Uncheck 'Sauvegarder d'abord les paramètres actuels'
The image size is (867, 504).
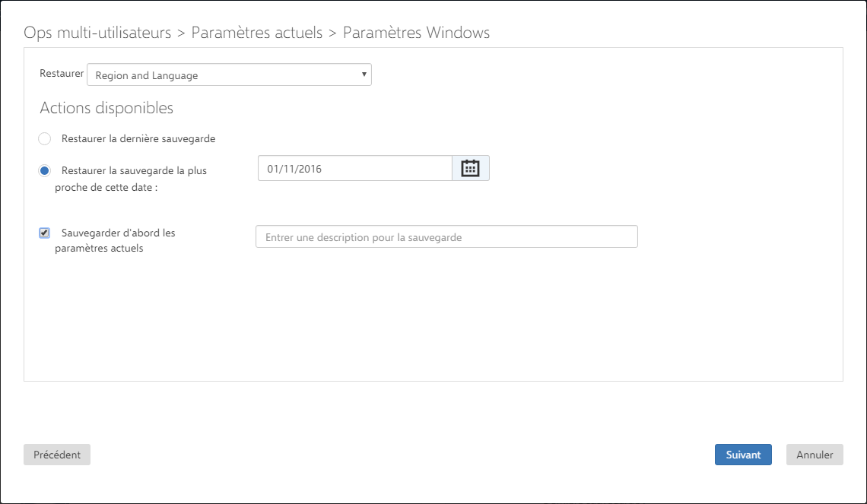click(x=44, y=233)
